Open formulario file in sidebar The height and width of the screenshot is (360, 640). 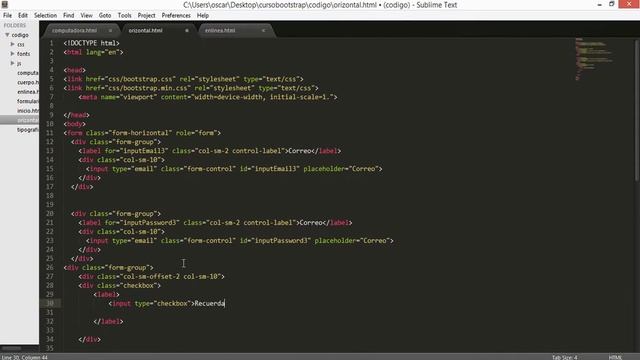click(27, 101)
